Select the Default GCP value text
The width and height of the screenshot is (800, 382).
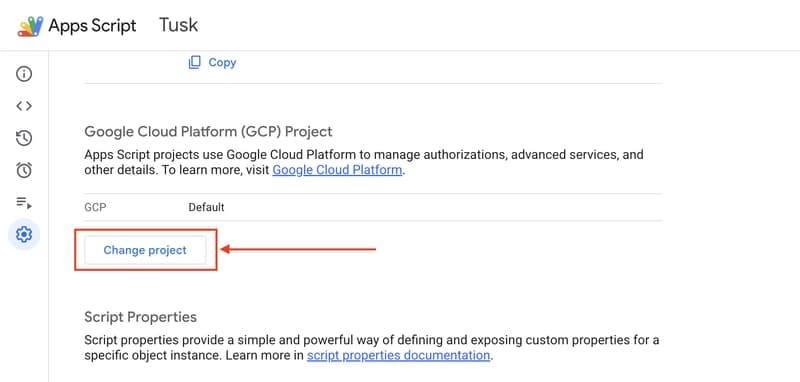[206, 208]
